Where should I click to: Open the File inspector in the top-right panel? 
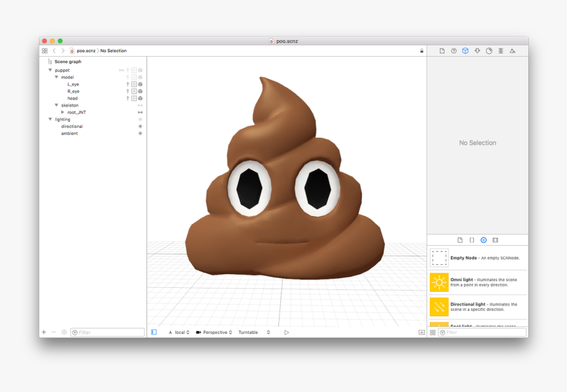pos(442,51)
